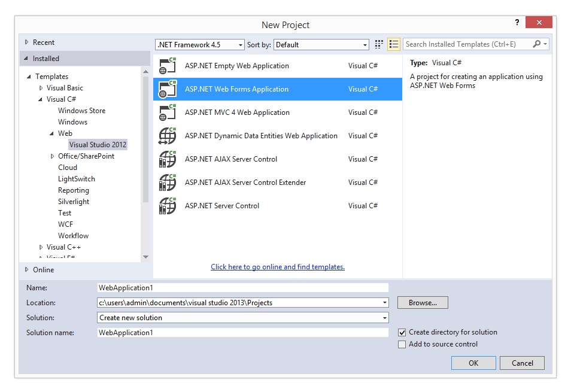Click the Browse button for location

point(423,303)
